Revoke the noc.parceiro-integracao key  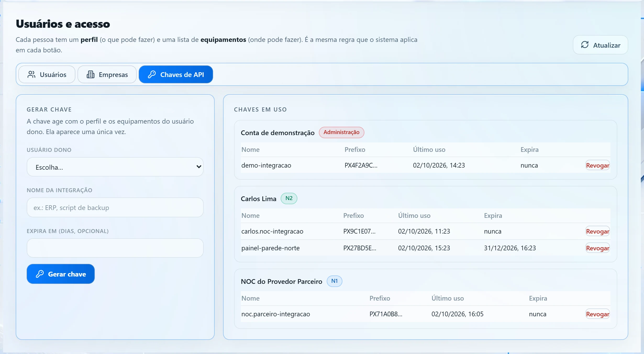[598, 314]
